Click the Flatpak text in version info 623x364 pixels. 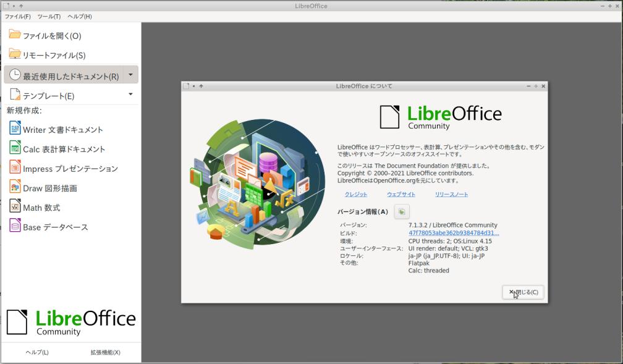419,263
